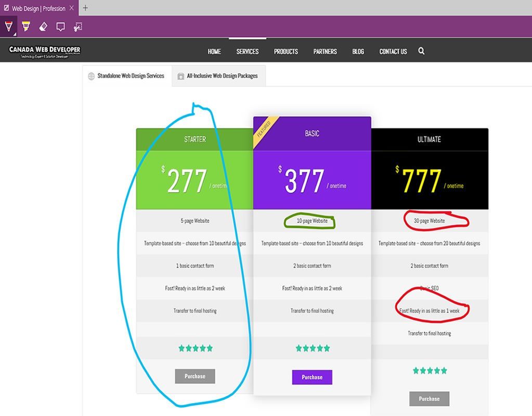This screenshot has height=416, width=532.
Task: Add a typed note with comment icon
Action: pos(60,27)
